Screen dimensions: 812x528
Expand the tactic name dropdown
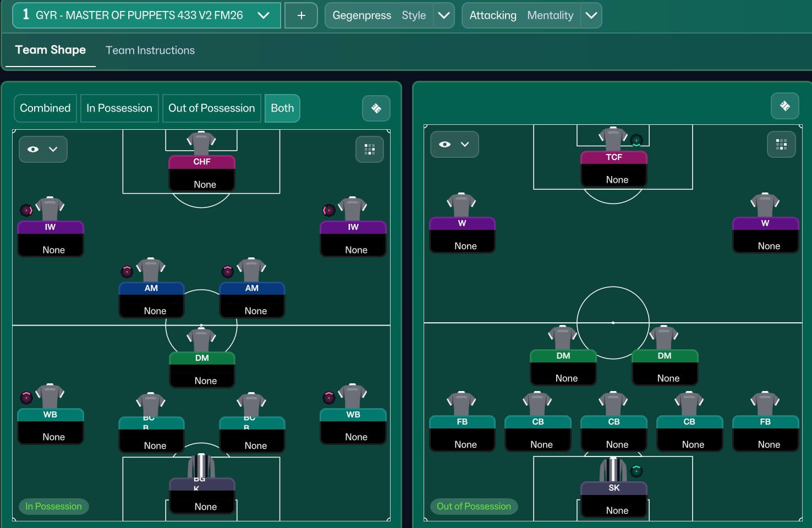point(264,15)
